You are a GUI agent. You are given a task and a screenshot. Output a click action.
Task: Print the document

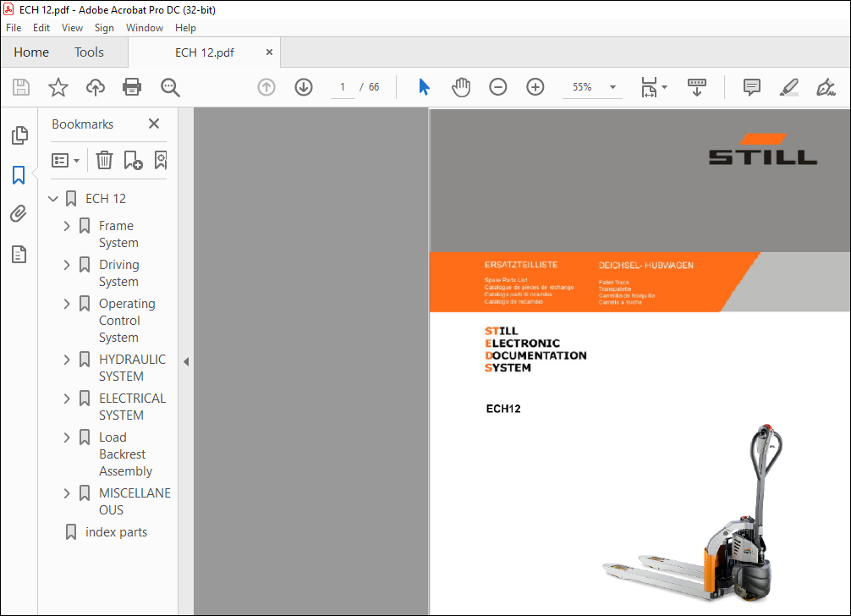tap(132, 87)
